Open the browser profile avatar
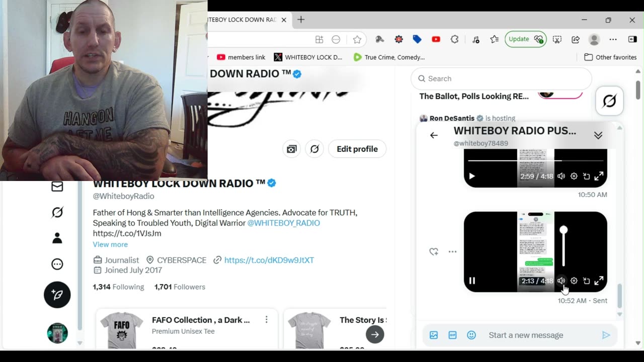644x362 pixels. (594, 39)
